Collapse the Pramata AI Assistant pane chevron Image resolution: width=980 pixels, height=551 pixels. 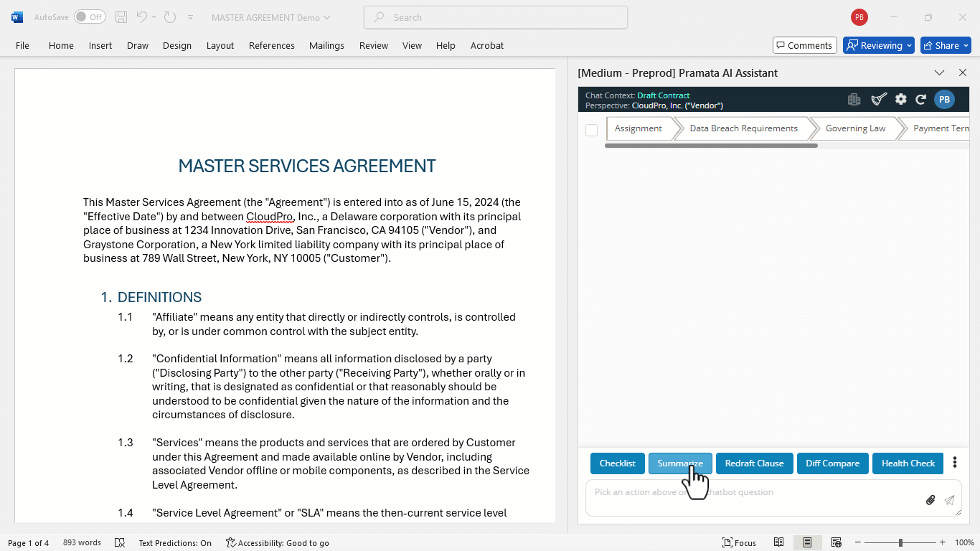(939, 72)
